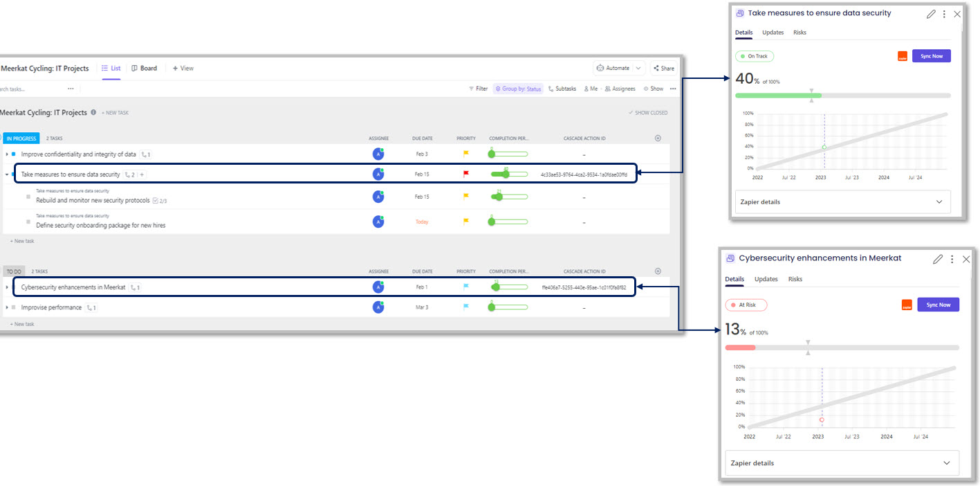Click the yellow priority flag for Improve confidentiality task

(466, 154)
